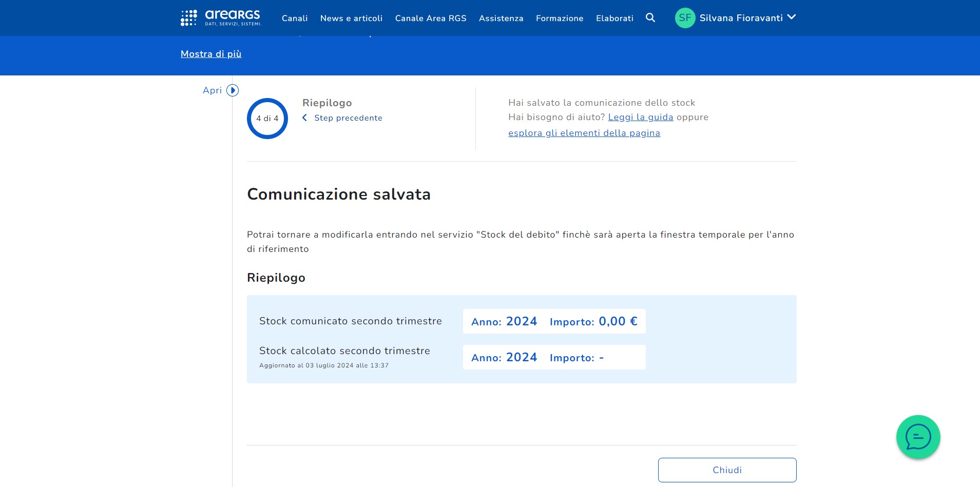
Task: Click the Apri arrow icon
Action: click(233, 90)
